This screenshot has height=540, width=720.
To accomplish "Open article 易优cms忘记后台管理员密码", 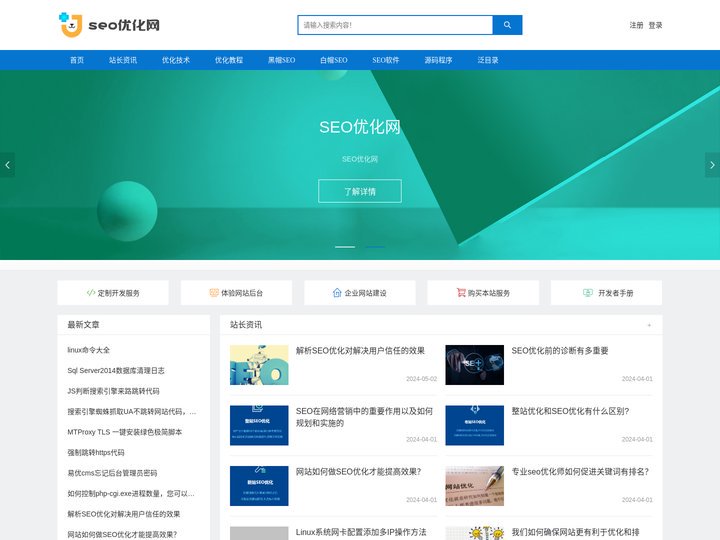I will pyautogui.click(x=112, y=473).
